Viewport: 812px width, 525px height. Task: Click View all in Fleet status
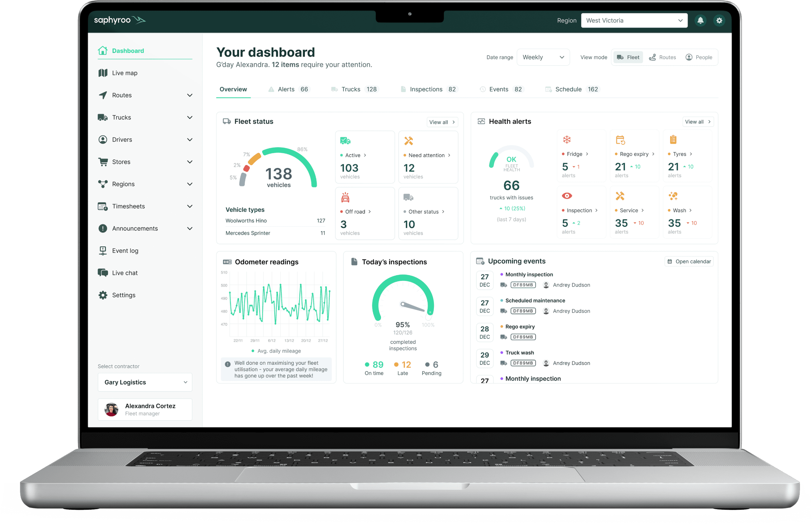click(x=442, y=122)
